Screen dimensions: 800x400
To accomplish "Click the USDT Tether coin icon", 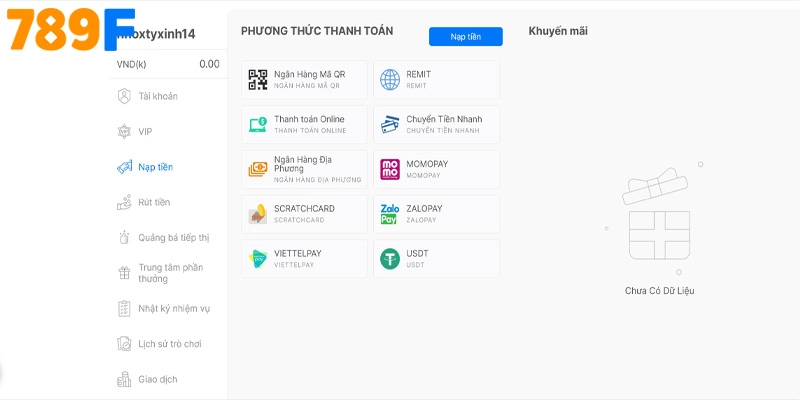I will point(390,259).
